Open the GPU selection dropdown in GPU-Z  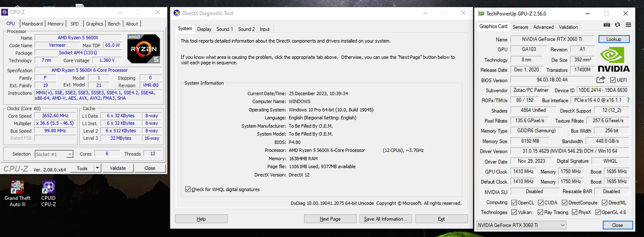tap(521, 225)
